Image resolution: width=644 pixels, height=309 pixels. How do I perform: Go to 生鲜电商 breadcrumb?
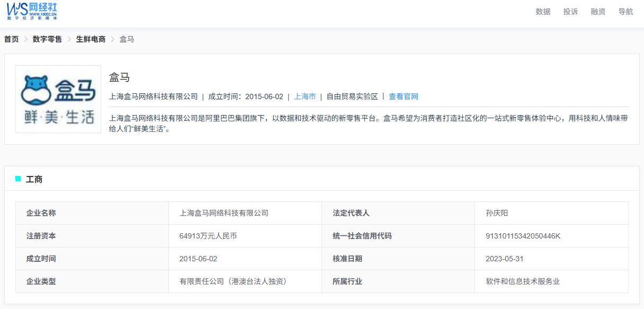[x=91, y=39]
